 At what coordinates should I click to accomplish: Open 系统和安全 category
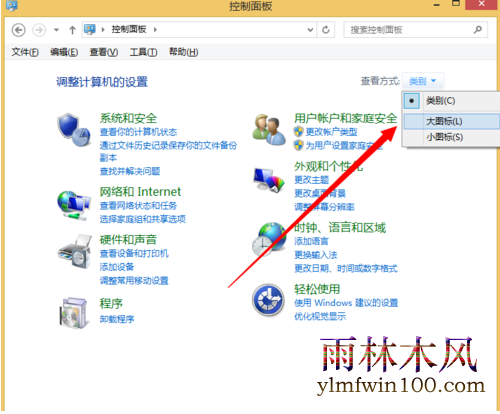tap(128, 118)
